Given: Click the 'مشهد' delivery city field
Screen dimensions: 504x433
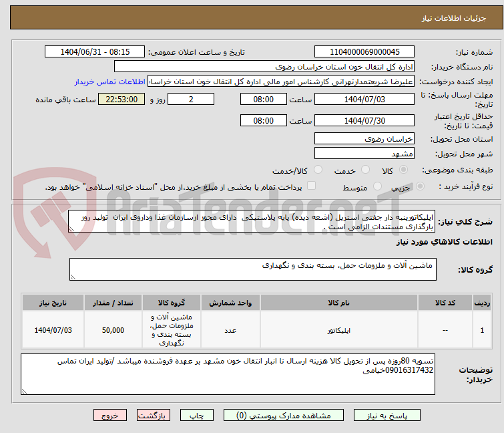Looking at the screenshot, I should tap(364, 153).
